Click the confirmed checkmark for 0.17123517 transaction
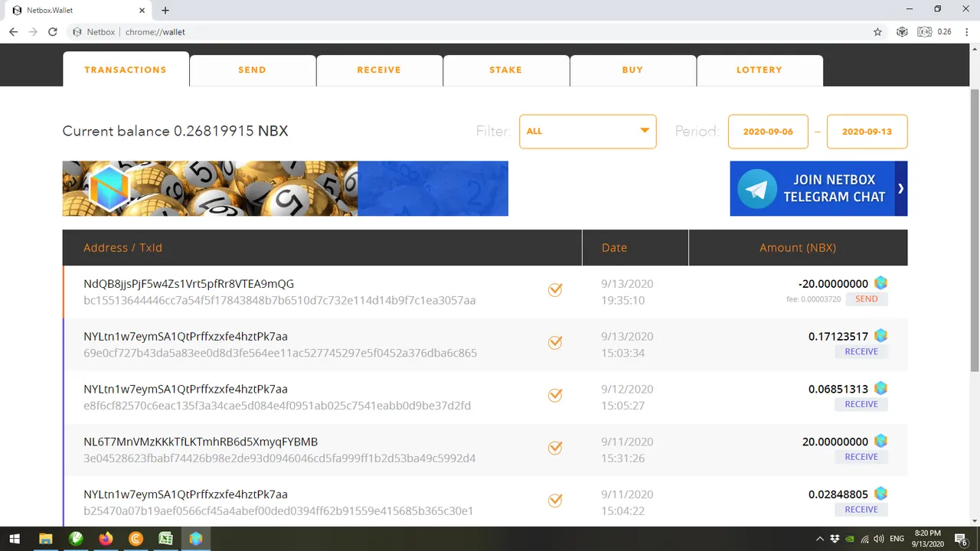Screen dimensions: 980x551 [555, 343]
